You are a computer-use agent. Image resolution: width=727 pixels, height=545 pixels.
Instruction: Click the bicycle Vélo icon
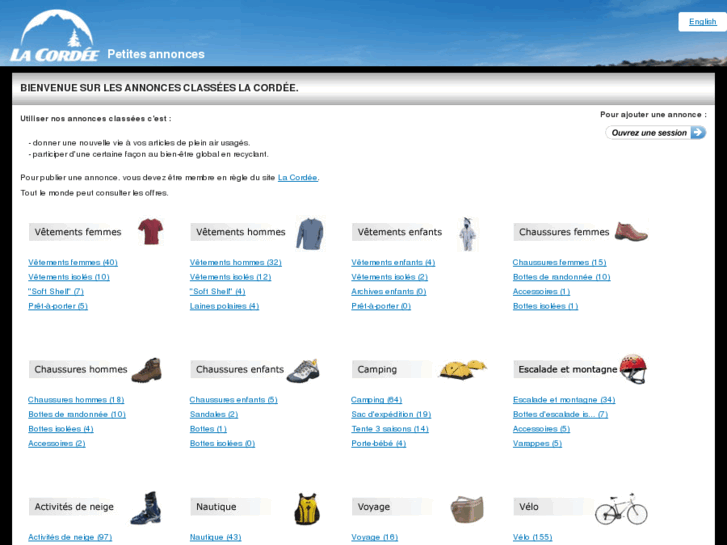coord(621,509)
